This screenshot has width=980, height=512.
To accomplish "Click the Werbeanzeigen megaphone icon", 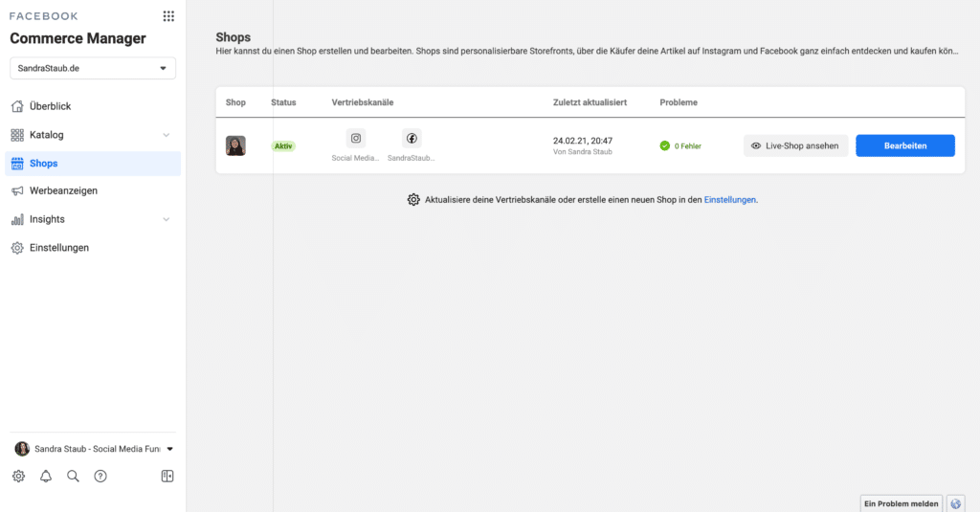I will pos(17,190).
